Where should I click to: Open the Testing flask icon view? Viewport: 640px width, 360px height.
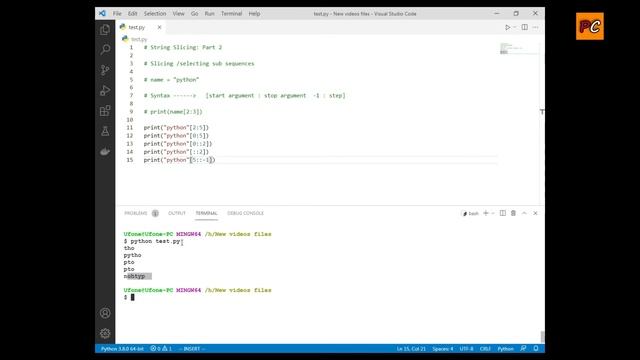coord(105,131)
